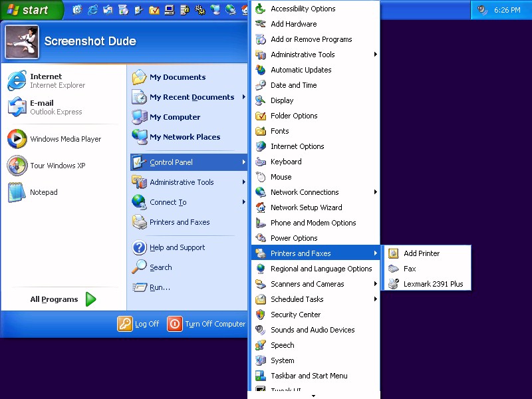Open the Fax printer entry
The width and height of the screenshot is (532, 399).
pos(410,269)
